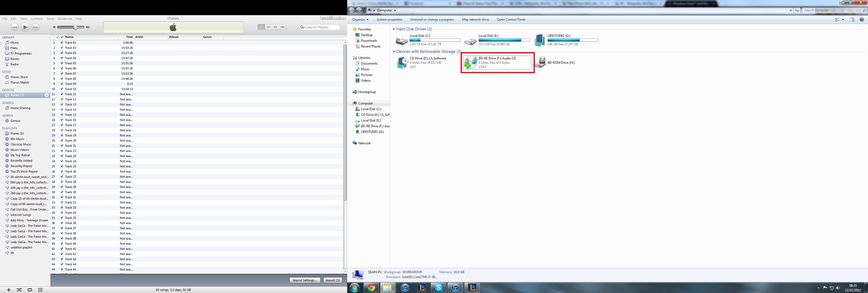Switch iTunes to list view

coord(261,27)
